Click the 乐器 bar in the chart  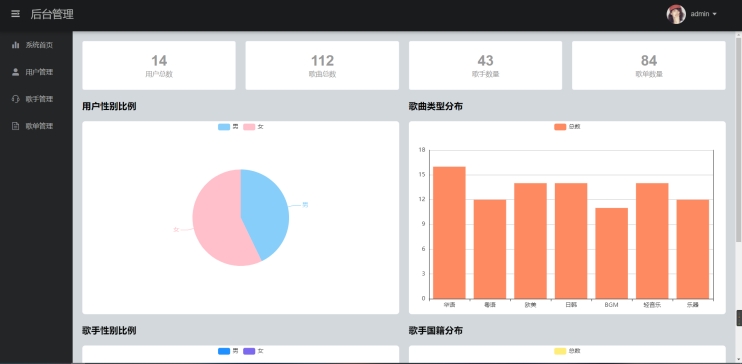point(693,249)
